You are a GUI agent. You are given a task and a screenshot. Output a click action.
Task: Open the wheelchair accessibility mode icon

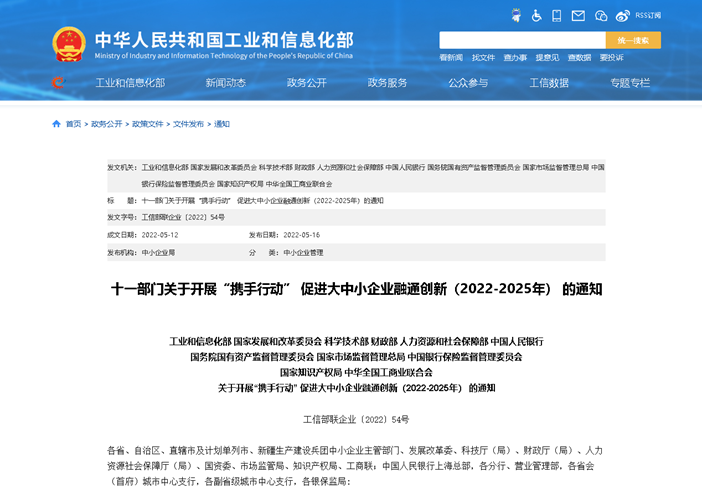pos(536,16)
